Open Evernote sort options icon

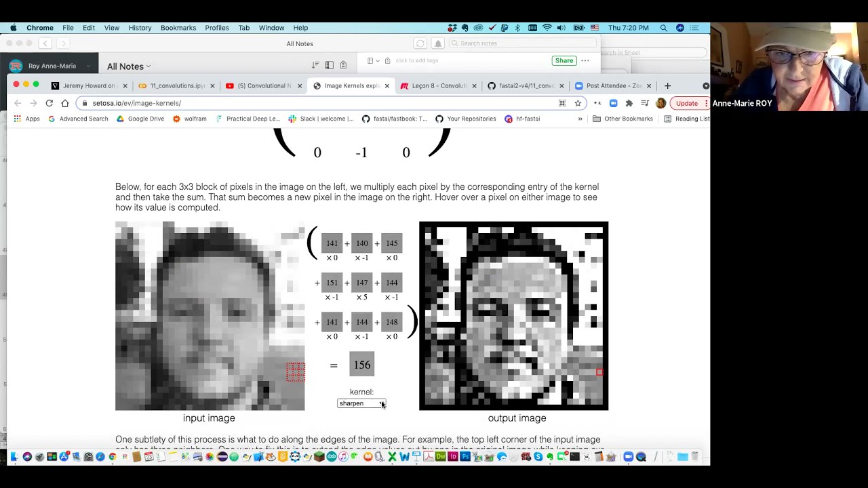pyautogui.click(x=315, y=65)
